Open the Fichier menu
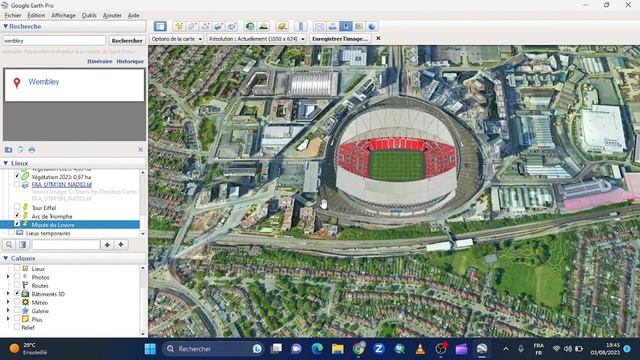 13,15
